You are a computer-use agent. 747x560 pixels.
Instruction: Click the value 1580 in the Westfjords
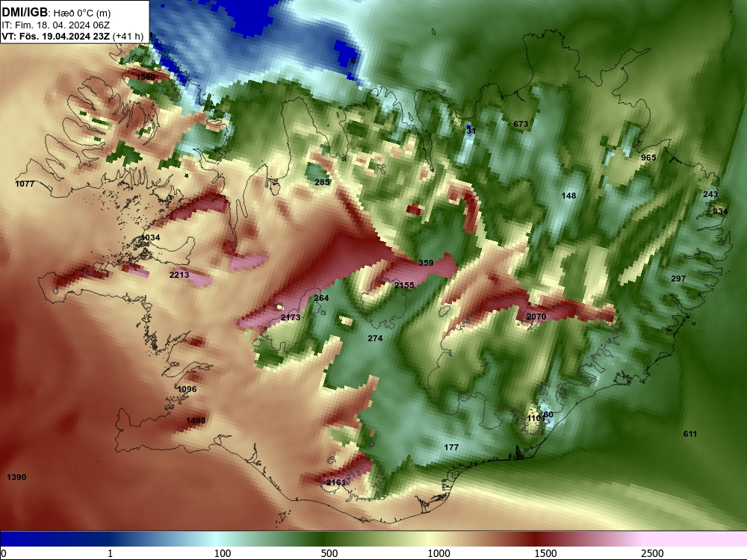click(x=146, y=77)
